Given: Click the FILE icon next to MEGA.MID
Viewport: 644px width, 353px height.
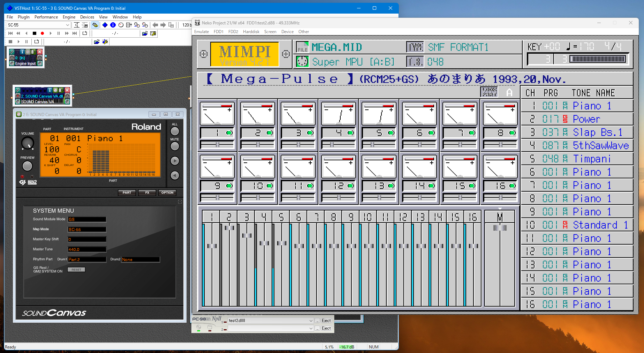Looking at the screenshot, I should click(302, 47).
